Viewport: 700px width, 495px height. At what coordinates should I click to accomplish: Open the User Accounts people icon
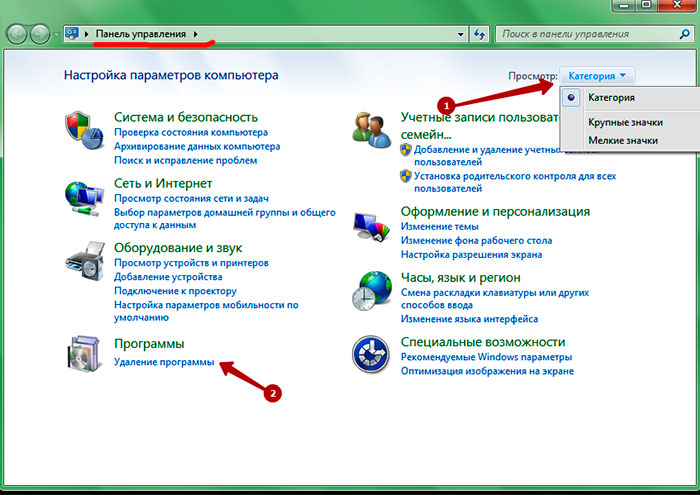point(371,130)
